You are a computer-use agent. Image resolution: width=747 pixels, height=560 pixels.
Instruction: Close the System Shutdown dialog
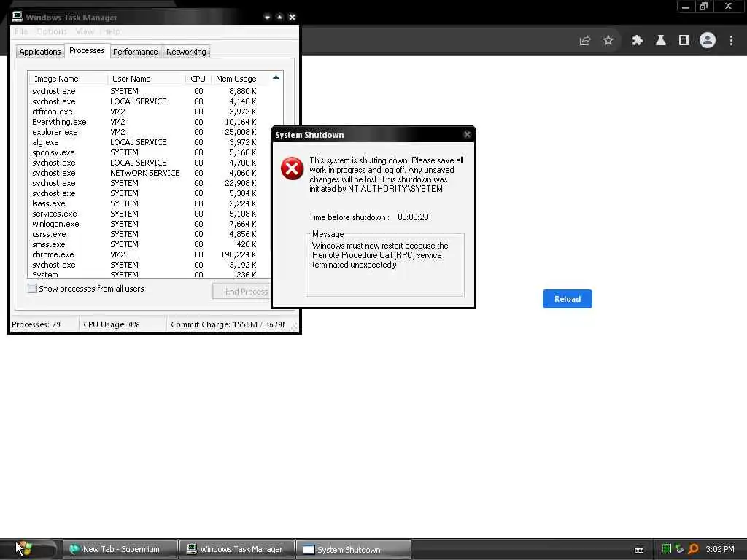coord(468,135)
